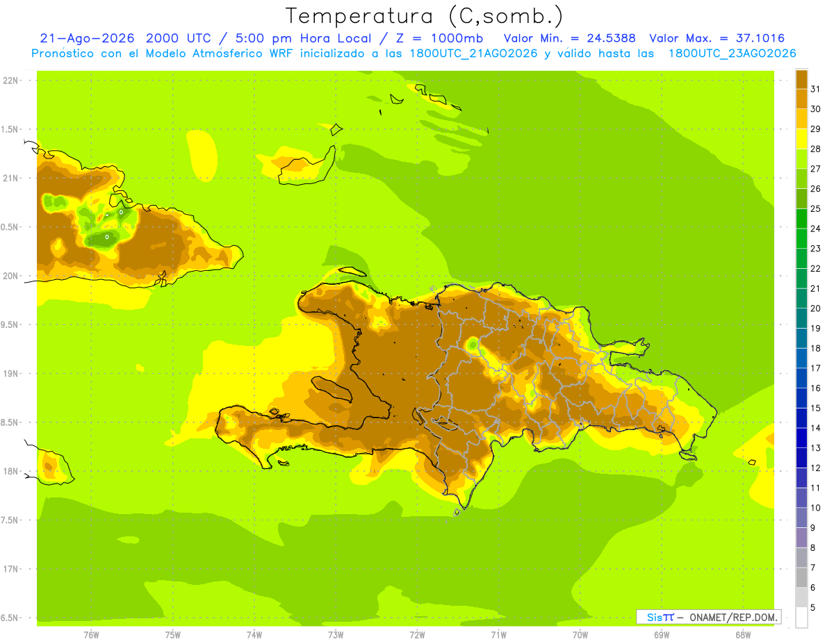Image resolution: width=834 pixels, height=644 pixels.
Task: Click the "Valor Min. = 24.5388" readout
Action: (569, 38)
